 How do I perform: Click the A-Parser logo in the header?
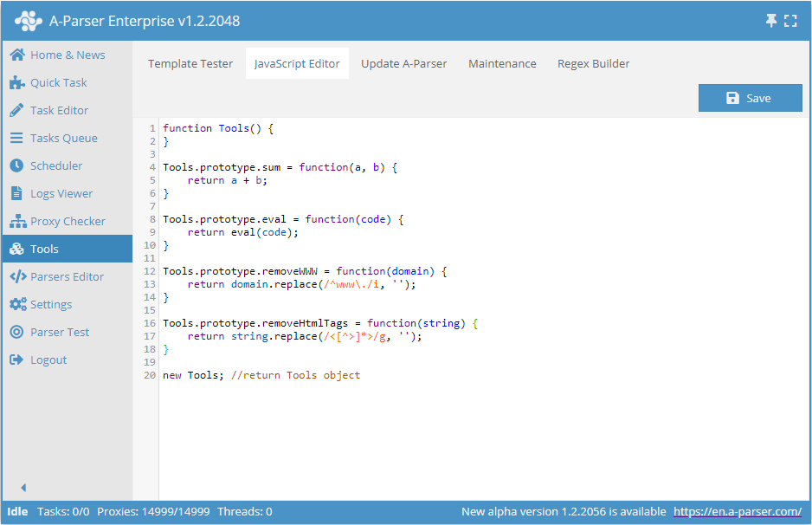[29, 19]
